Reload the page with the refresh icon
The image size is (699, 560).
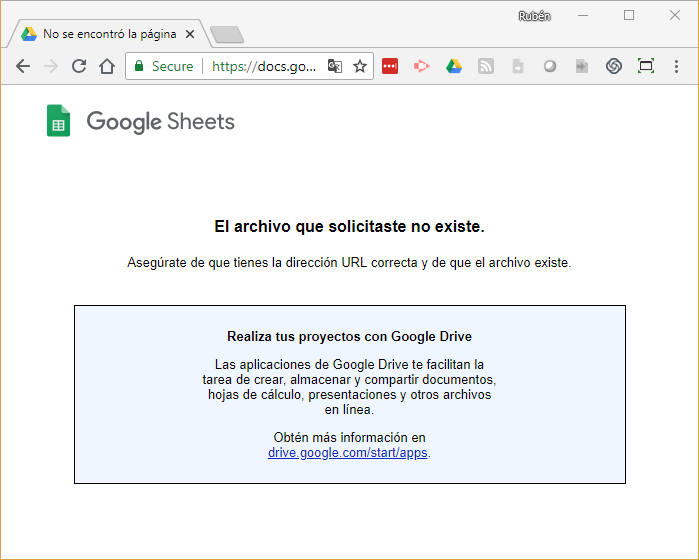click(x=79, y=66)
